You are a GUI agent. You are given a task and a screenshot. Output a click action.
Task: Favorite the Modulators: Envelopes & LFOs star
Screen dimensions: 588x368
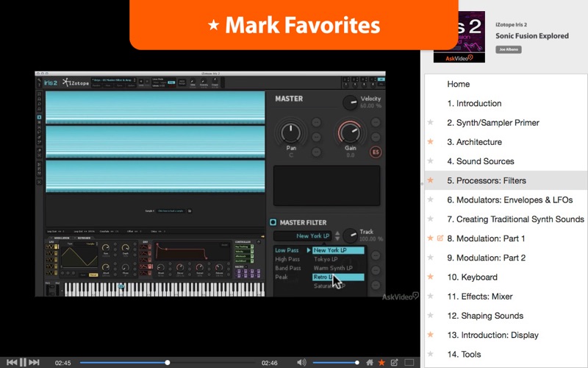[x=431, y=199]
